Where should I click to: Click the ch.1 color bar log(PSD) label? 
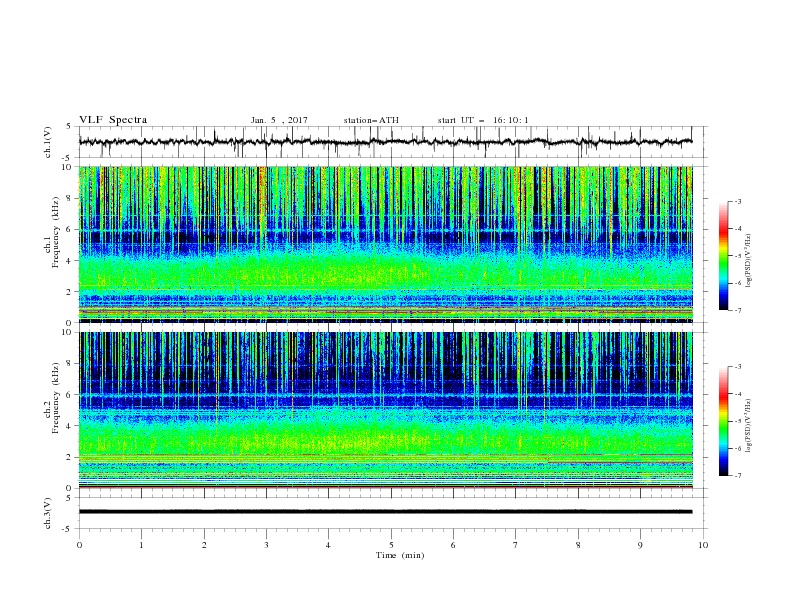click(x=748, y=261)
